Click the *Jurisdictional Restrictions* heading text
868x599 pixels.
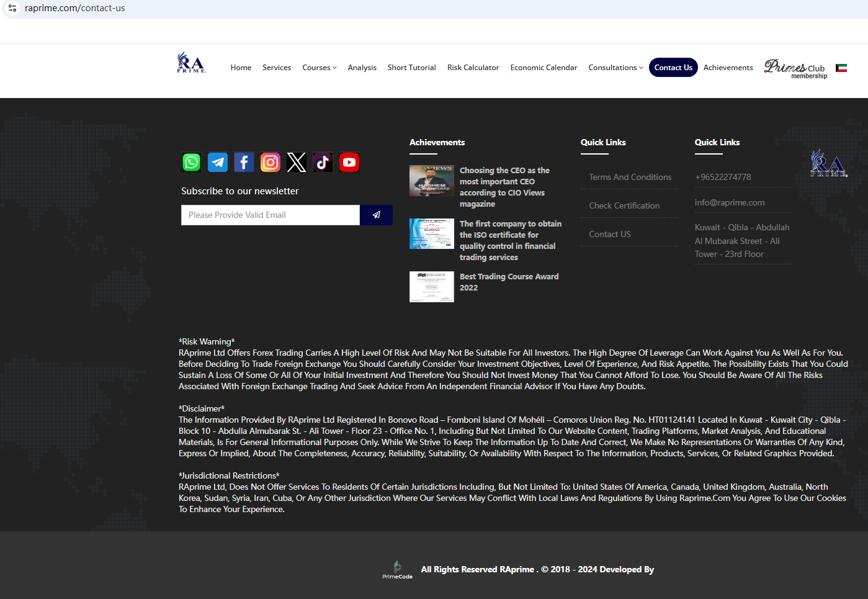[229, 475]
